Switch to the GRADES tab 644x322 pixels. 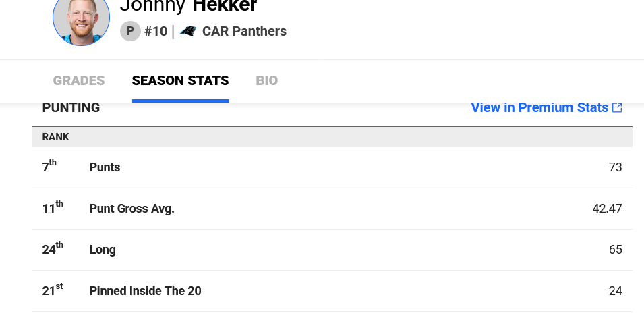click(79, 80)
